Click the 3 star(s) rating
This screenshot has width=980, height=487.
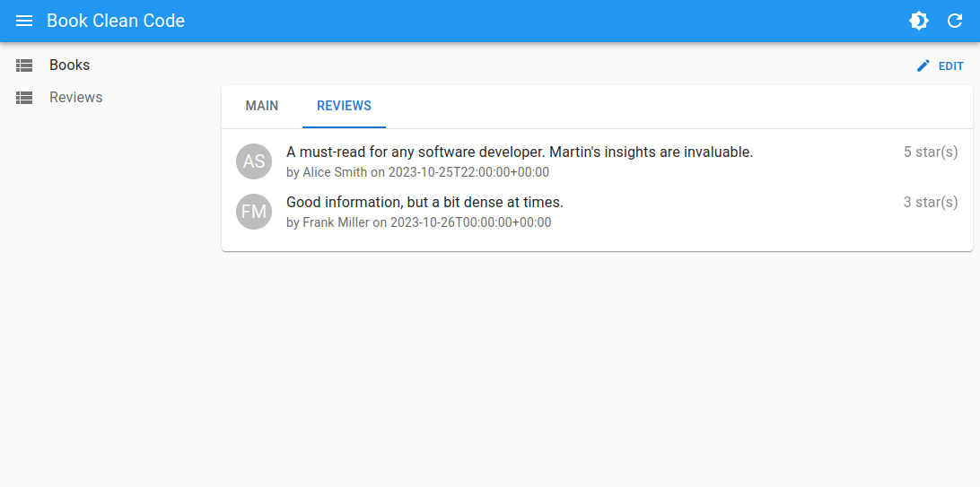tap(930, 203)
